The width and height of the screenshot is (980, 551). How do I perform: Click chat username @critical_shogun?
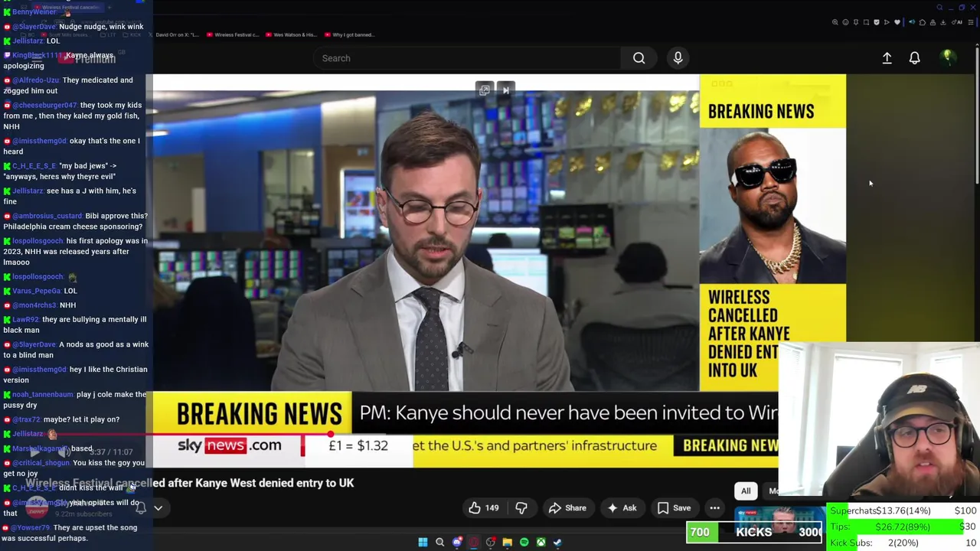pyautogui.click(x=41, y=463)
